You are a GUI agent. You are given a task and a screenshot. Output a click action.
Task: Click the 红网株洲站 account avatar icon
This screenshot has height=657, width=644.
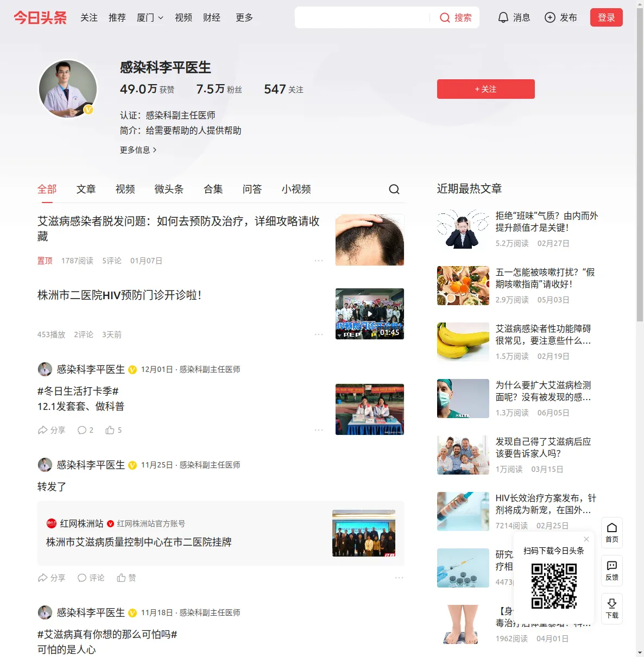point(52,523)
